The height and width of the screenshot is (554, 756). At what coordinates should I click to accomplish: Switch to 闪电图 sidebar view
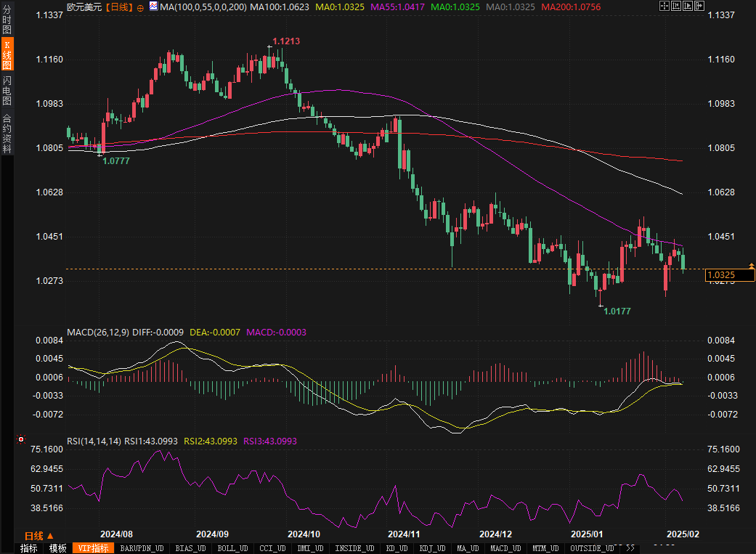(x=7, y=91)
